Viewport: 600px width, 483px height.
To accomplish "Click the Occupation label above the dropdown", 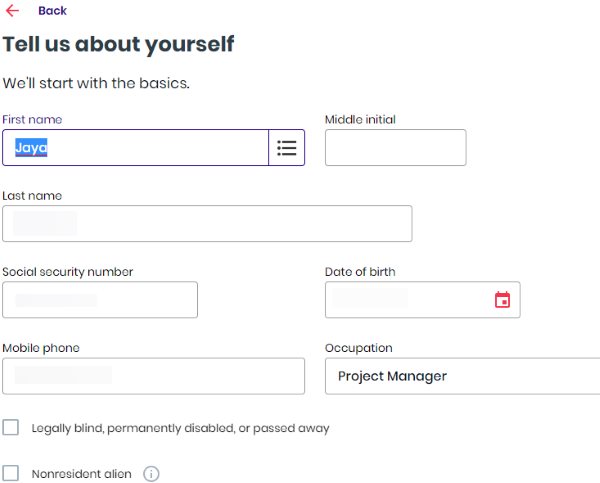I will point(358,348).
